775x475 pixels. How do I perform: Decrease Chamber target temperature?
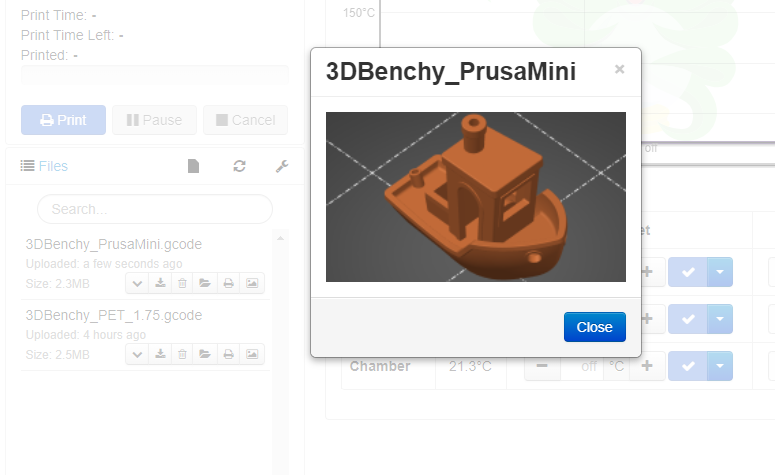point(542,366)
